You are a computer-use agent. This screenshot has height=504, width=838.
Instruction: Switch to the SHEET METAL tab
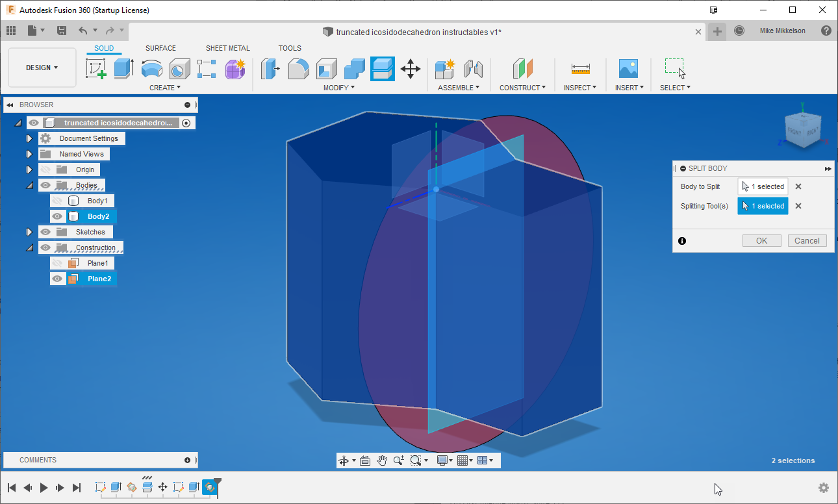pyautogui.click(x=227, y=47)
